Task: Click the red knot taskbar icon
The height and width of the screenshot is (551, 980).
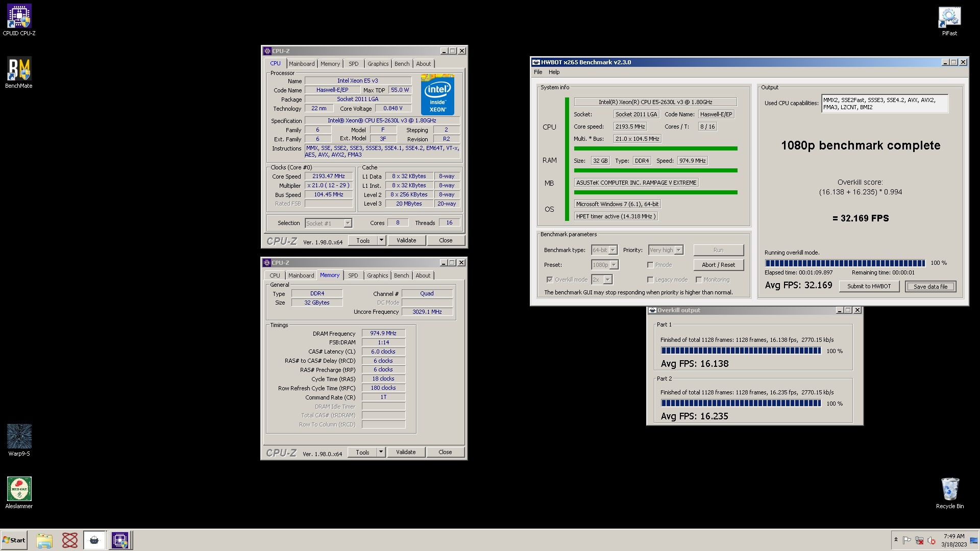Action: click(70, 540)
